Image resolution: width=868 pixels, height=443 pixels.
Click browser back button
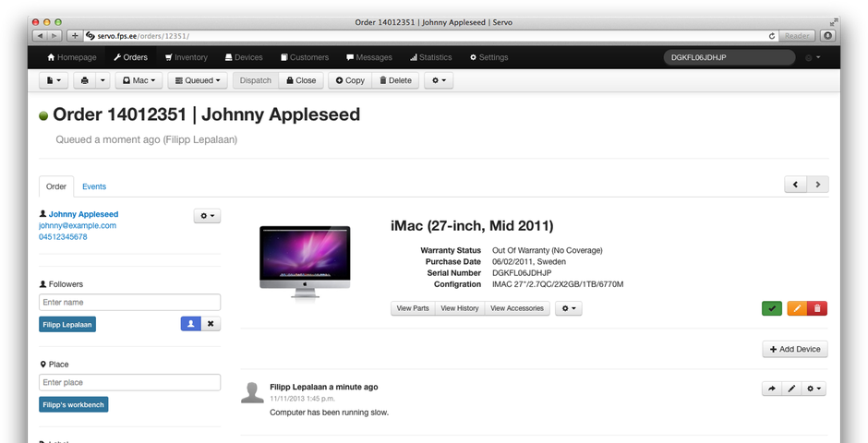[x=40, y=36]
